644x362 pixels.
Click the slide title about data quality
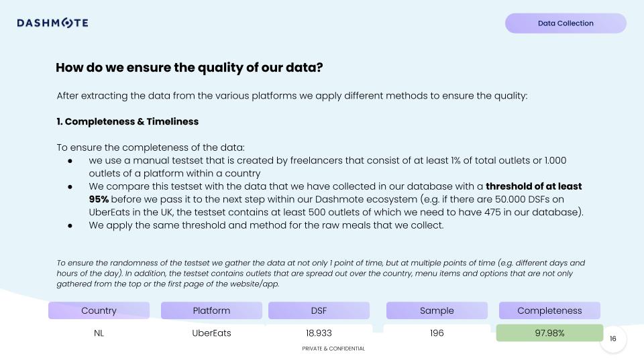coord(189,68)
